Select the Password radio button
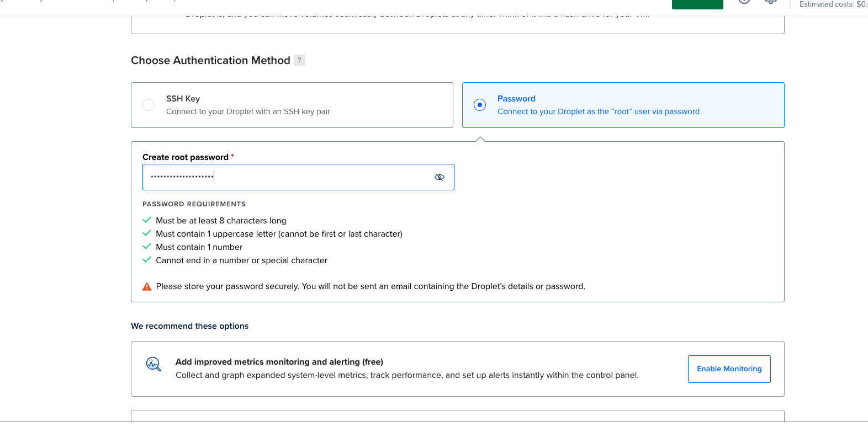 480,105
